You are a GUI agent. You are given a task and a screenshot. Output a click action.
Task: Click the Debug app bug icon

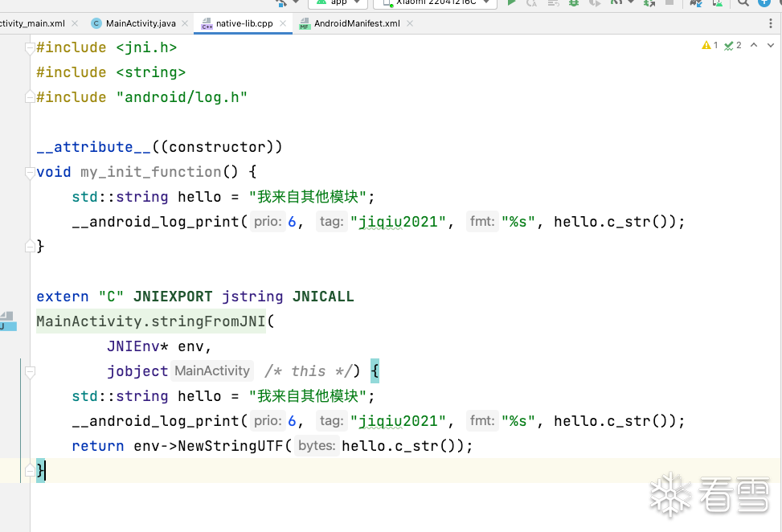(x=574, y=2)
